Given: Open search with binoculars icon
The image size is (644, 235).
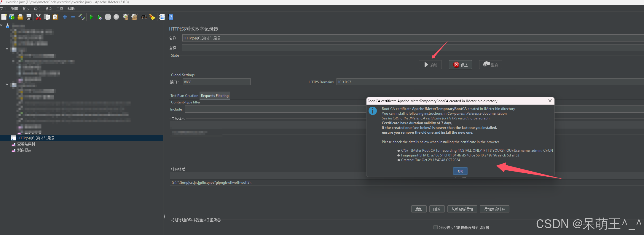Looking at the screenshot, I should pos(144,17).
